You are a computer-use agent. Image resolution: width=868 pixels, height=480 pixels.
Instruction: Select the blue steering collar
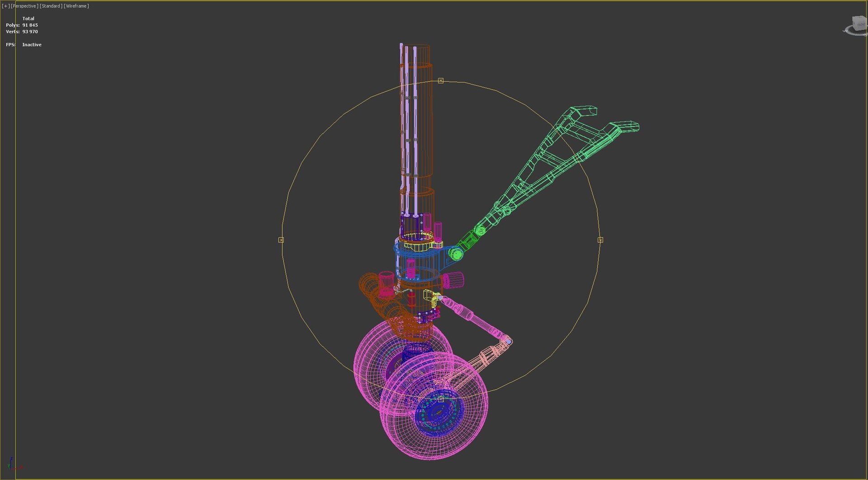pos(418,262)
